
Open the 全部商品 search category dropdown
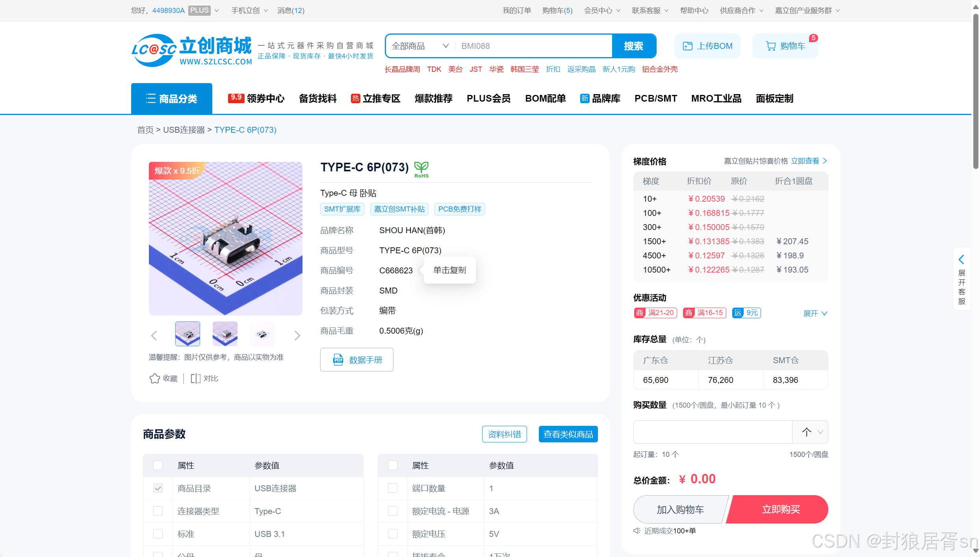(420, 46)
